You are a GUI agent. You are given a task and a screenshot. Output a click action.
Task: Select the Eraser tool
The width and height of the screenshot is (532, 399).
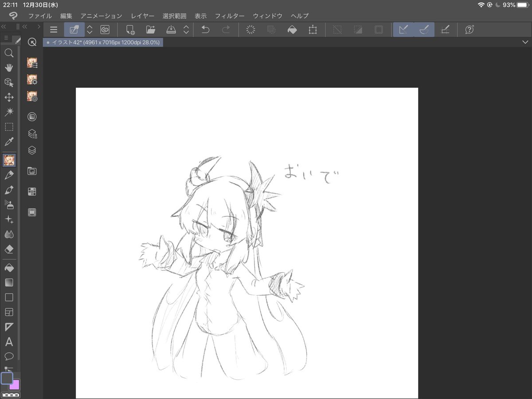tap(8, 249)
